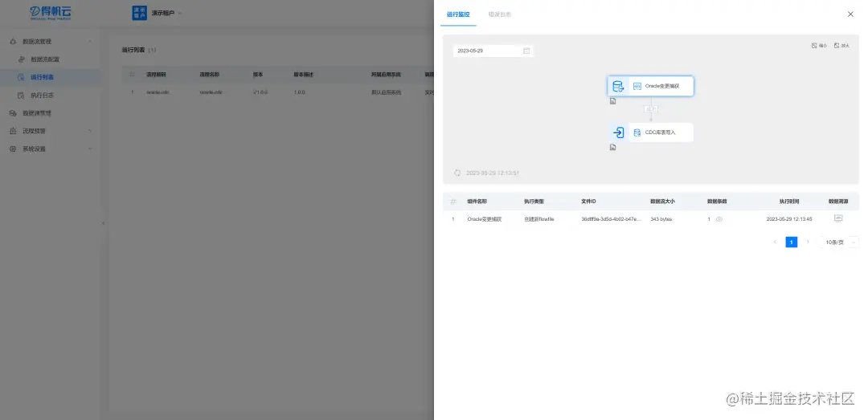
Task: Click the 2023-05-29 date input field
Action: coord(493,51)
